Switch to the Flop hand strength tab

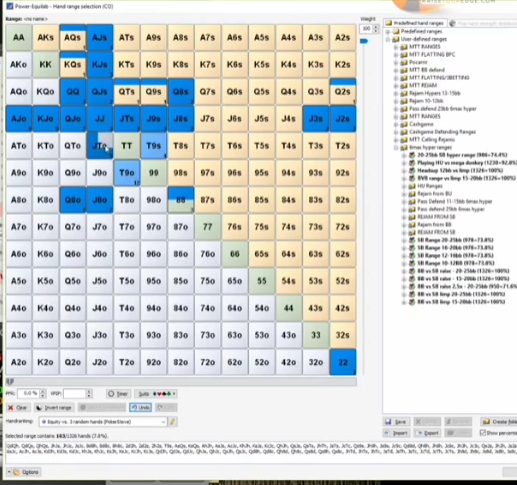pos(483,23)
